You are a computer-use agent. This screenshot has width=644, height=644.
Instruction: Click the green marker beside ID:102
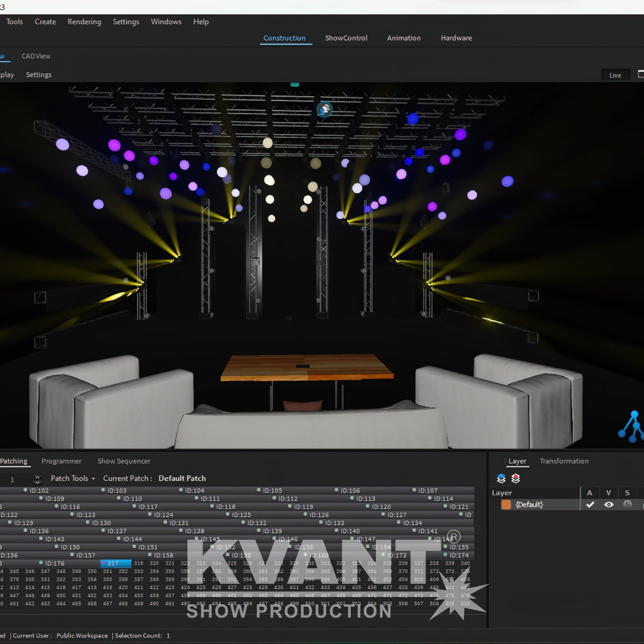[x=25, y=490]
